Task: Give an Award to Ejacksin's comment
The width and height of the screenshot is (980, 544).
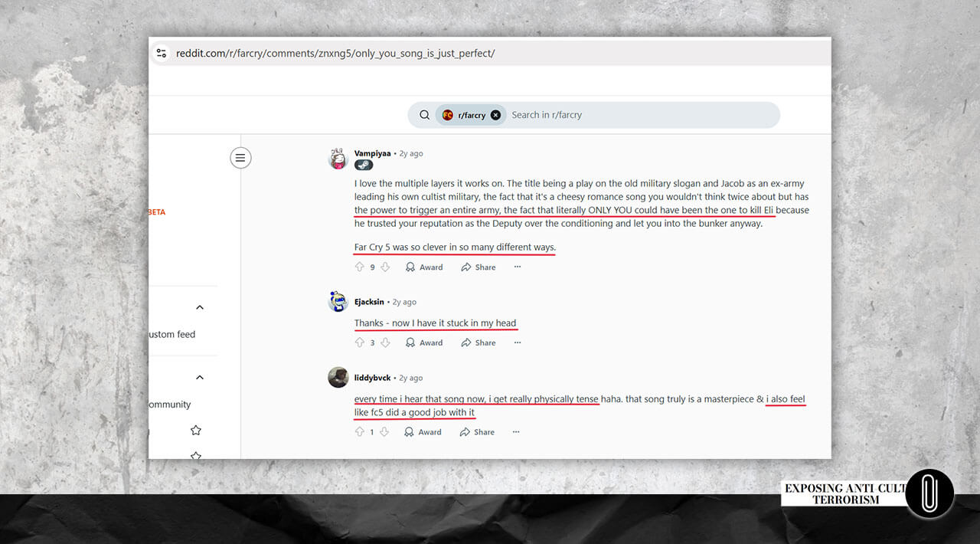Action: click(424, 343)
